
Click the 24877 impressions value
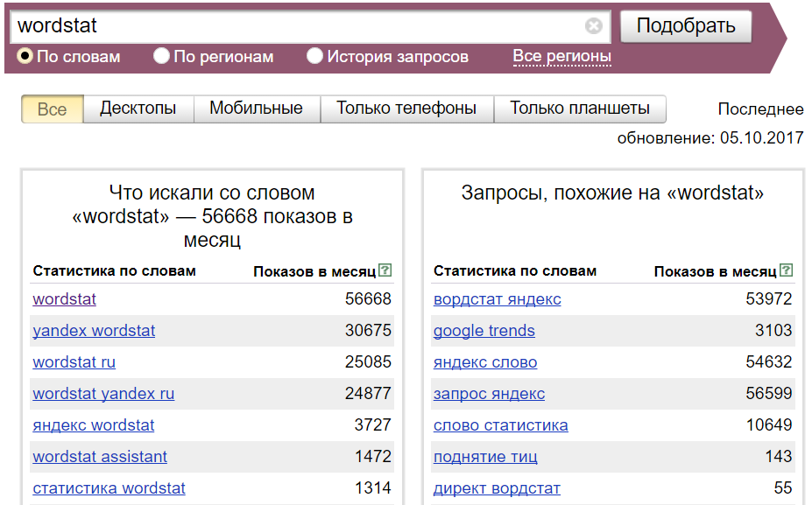pos(368,394)
